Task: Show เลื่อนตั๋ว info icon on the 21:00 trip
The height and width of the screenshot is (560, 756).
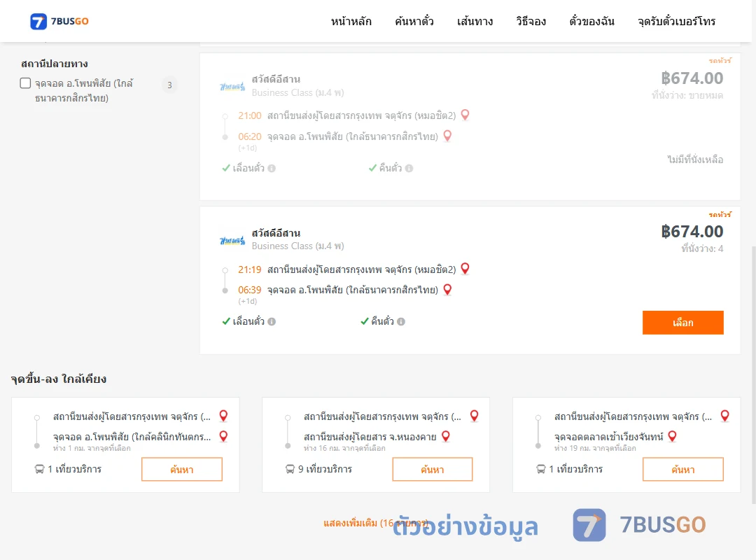Action: tap(272, 168)
